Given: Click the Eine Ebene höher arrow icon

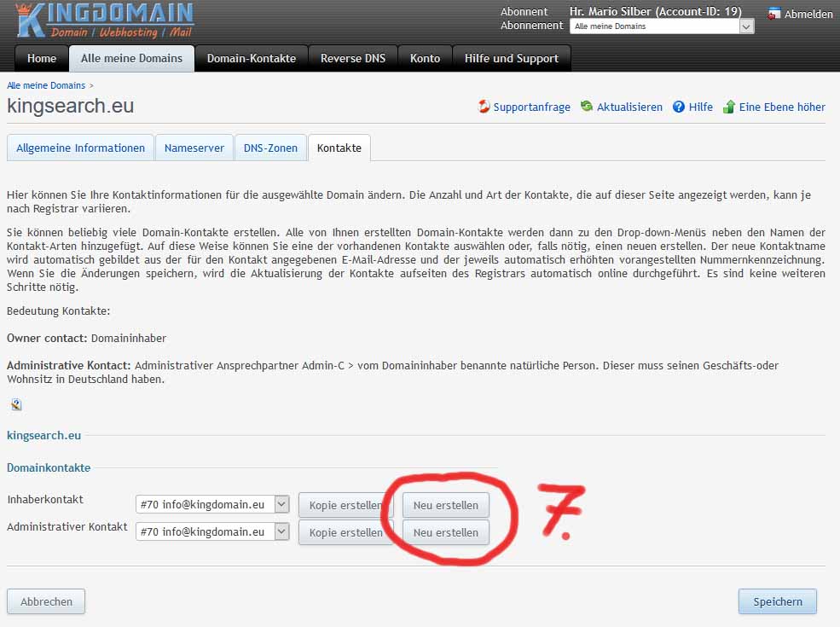Looking at the screenshot, I should click(729, 107).
